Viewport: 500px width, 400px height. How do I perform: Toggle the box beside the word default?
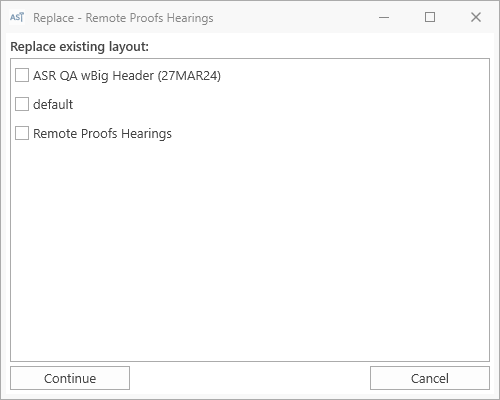pyautogui.click(x=22, y=104)
